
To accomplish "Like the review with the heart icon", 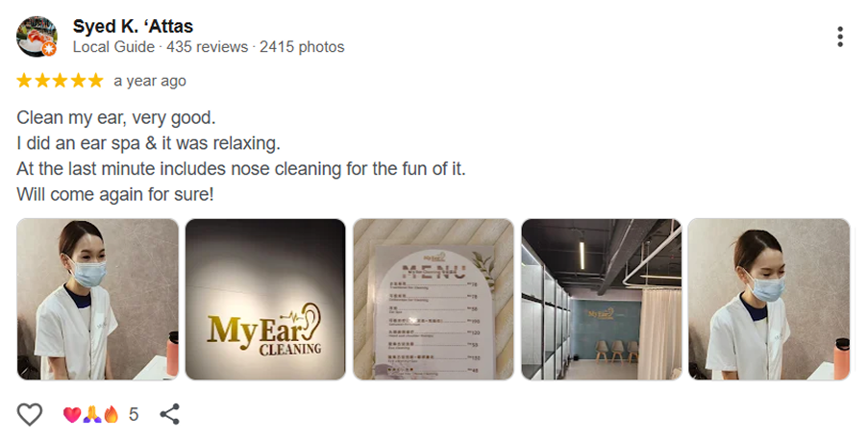I will pos(30,414).
